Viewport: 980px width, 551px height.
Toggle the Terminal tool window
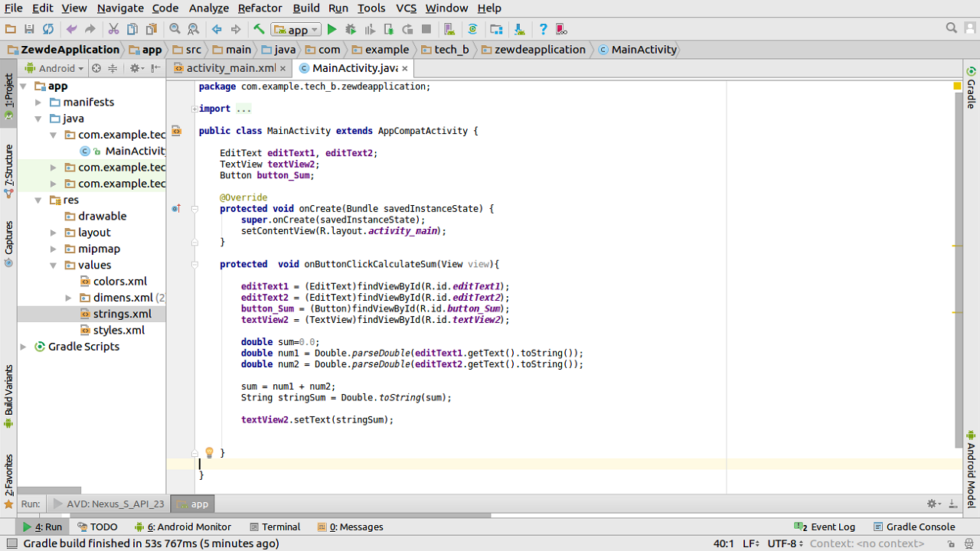click(x=274, y=527)
